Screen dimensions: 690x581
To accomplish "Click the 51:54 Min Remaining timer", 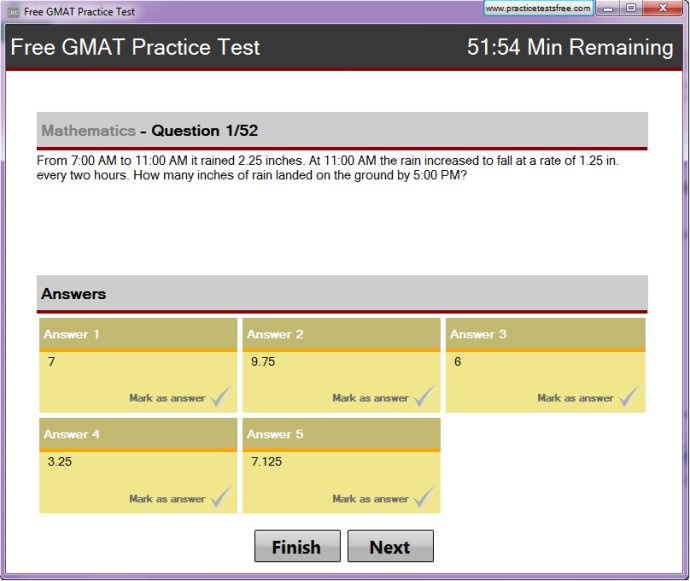I will tap(570, 47).
